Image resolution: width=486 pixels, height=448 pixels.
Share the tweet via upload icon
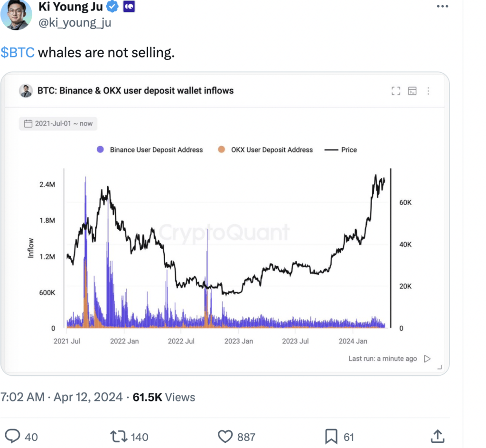(438, 436)
